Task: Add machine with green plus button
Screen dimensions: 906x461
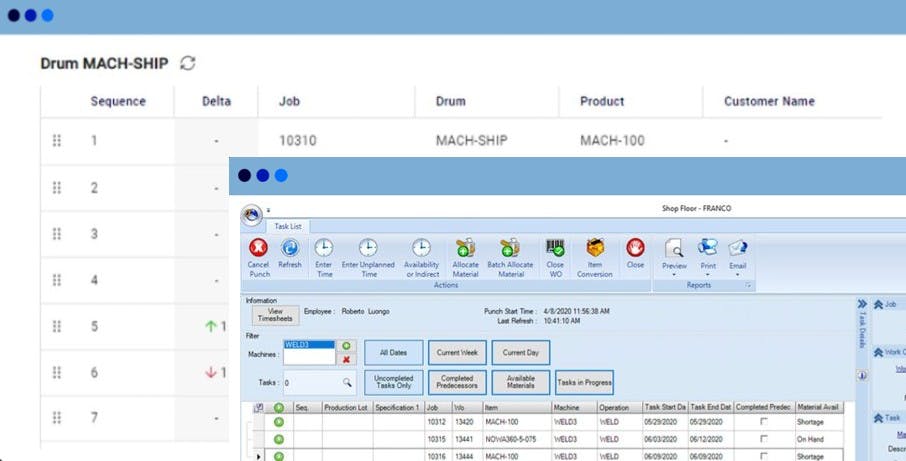Action: click(346, 345)
